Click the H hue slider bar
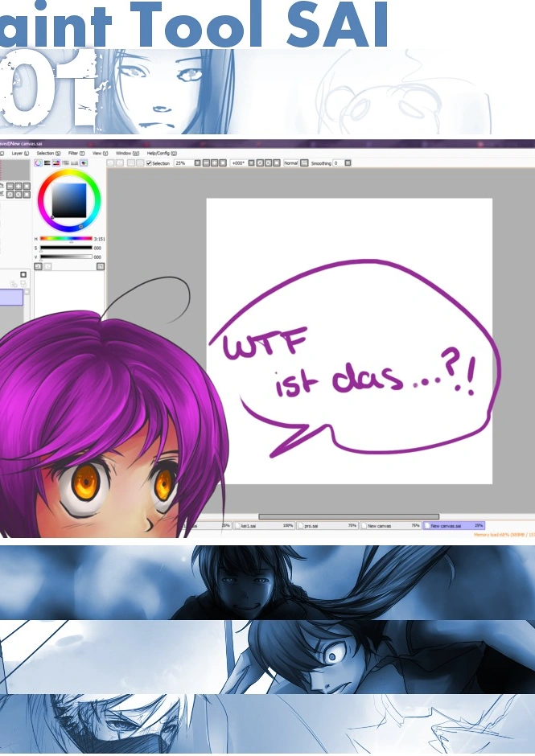This screenshot has height=756, width=535. [66, 239]
